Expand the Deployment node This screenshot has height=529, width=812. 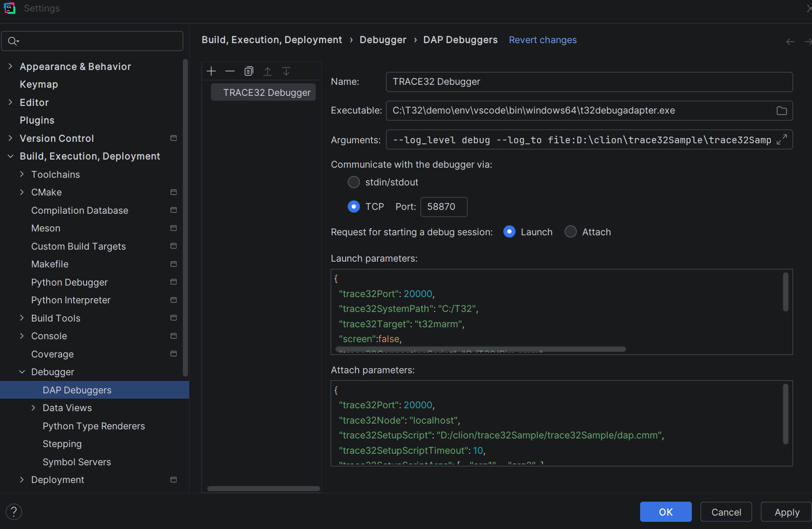click(22, 480)
